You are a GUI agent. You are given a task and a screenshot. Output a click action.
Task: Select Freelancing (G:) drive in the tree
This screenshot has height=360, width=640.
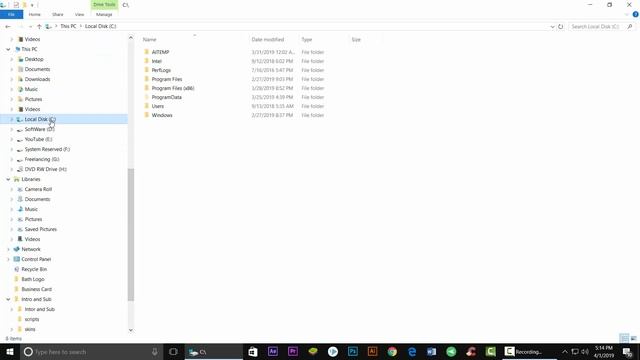42,159
